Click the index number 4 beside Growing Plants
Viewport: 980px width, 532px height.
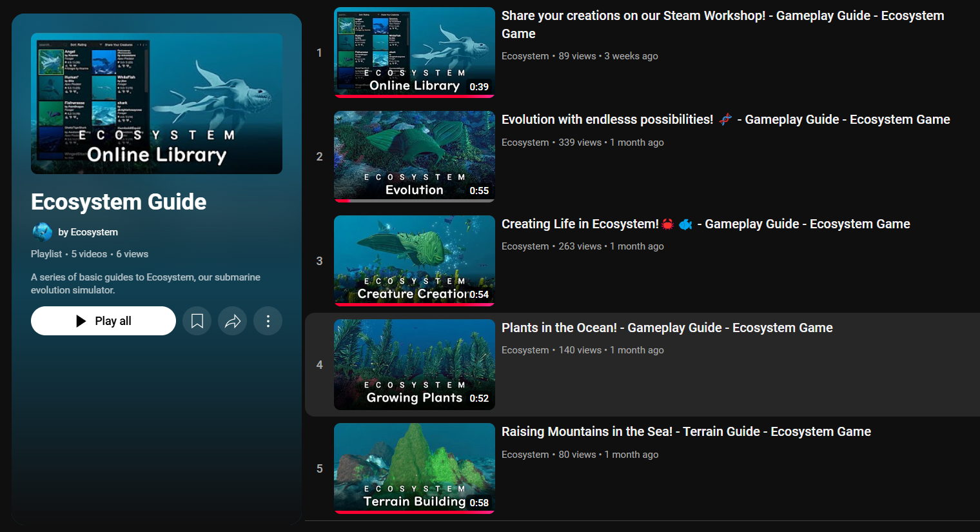[x=319, y=365]
